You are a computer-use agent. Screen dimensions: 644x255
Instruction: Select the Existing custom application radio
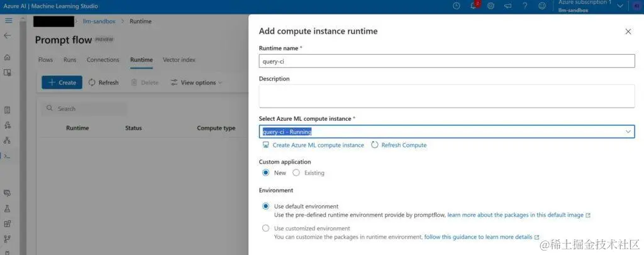coord(296,173)
